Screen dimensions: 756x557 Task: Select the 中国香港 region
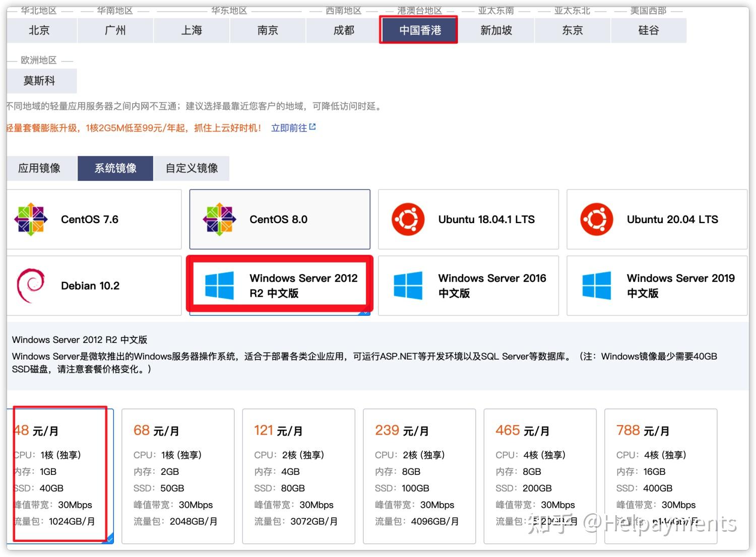click(420, 30)
